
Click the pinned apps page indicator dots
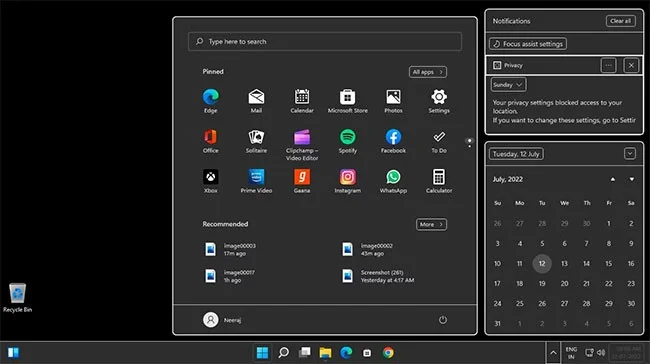469,143
